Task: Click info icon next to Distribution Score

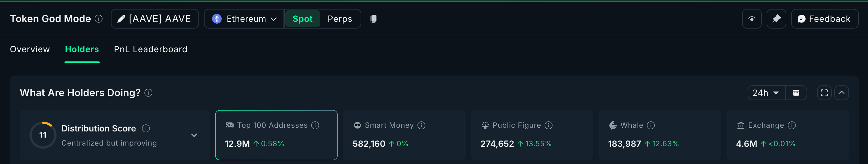Action: pos(146,128)
